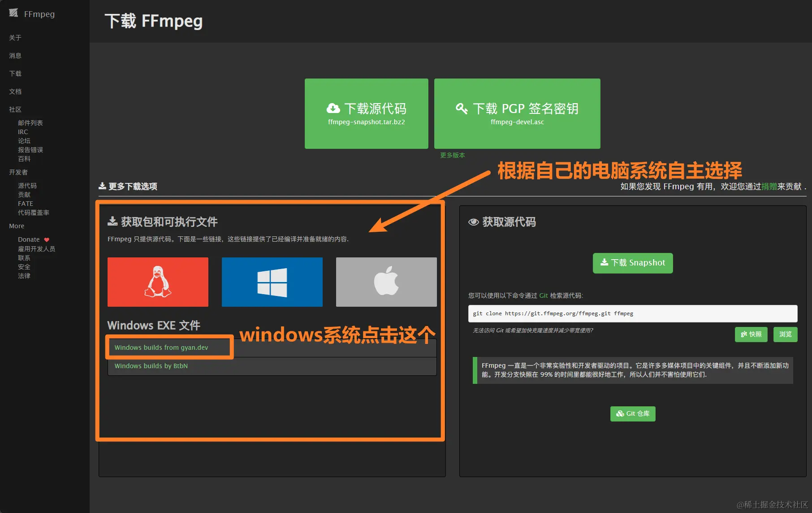The height and width of the screenshot is (513, 812).
Task: Open the 雇用开发人员 link
Action: tap(37, 249)
